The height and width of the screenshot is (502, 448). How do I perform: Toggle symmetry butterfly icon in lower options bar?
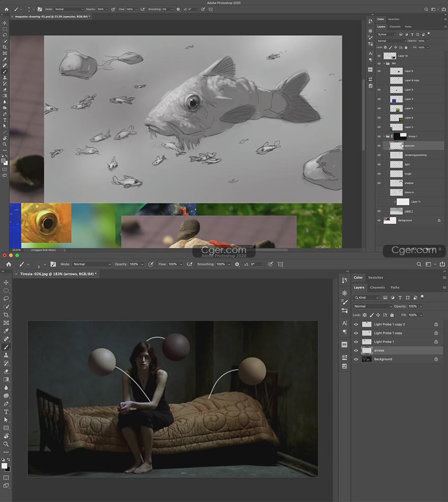point(281,264)
